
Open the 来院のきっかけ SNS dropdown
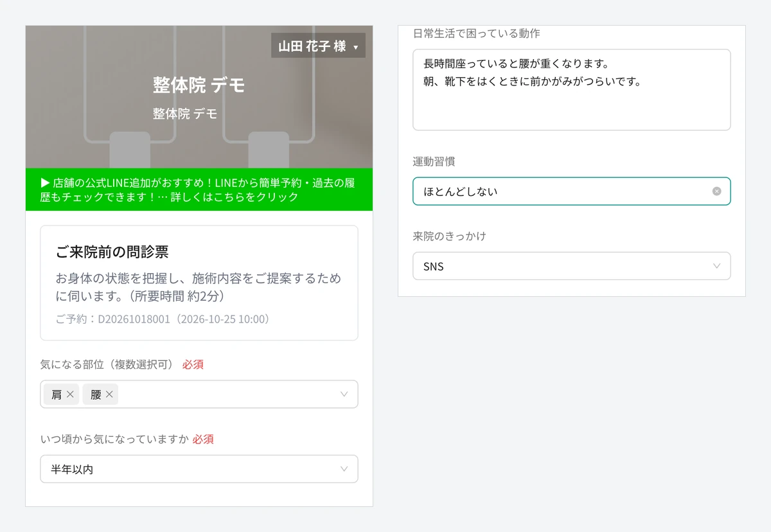click(x=572, y=266)
